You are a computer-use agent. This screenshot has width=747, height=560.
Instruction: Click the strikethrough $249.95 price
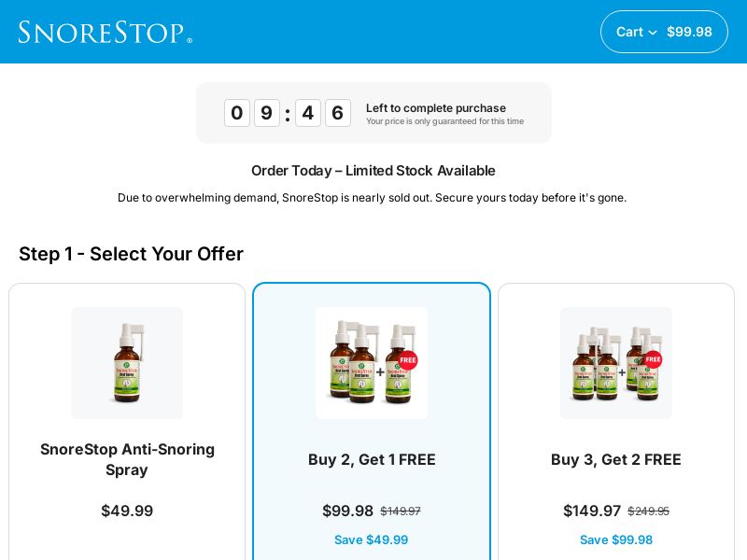point(648,511)
